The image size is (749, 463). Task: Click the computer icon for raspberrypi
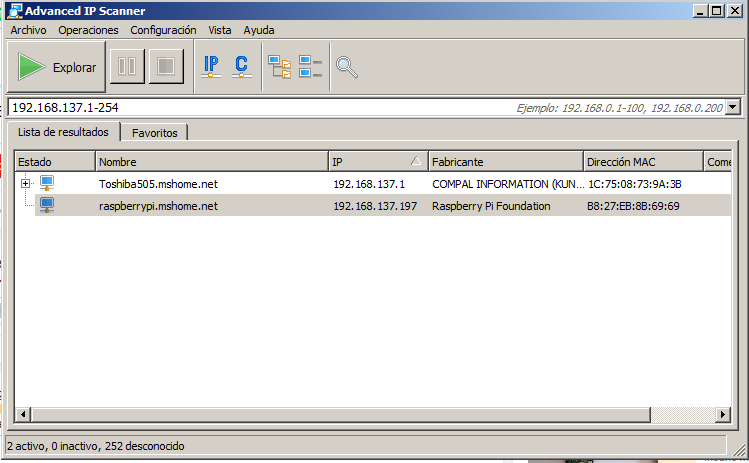(x=47, y=205)
